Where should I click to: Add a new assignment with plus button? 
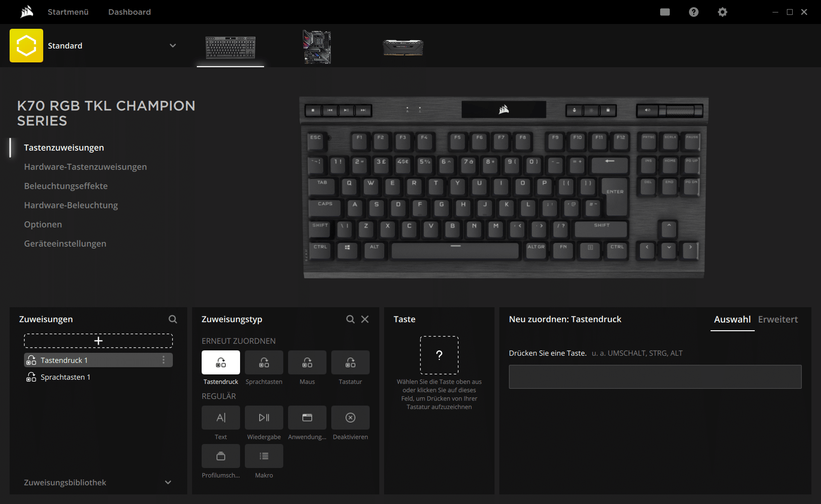pyautogui.click(x=98, y=341)
